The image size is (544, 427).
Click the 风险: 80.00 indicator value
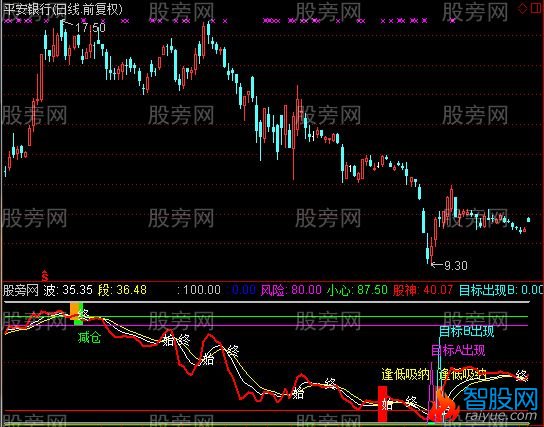pyautogui.click(x=291, y=290)
